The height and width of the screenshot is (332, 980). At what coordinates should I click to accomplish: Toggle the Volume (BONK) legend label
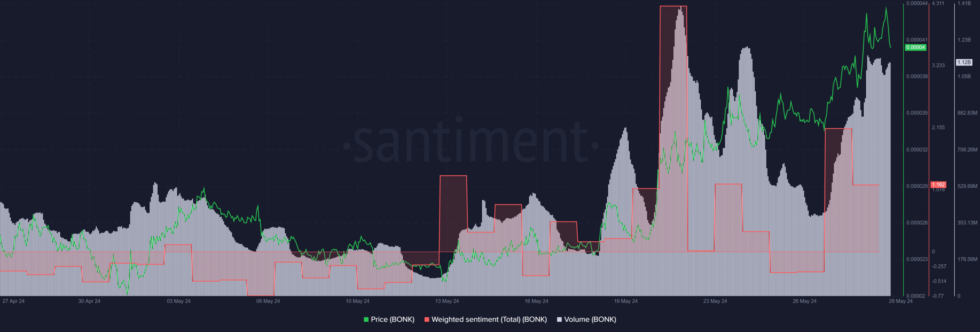(x=590, y=319)
